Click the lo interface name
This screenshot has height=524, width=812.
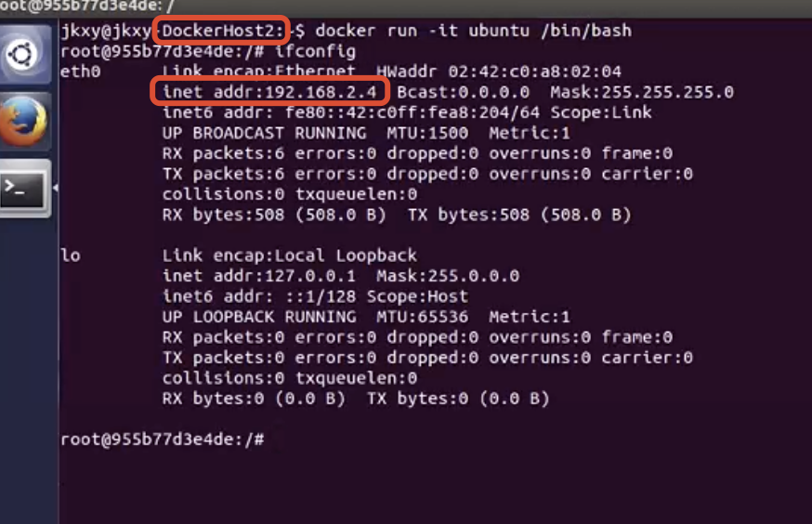(70, 255)
